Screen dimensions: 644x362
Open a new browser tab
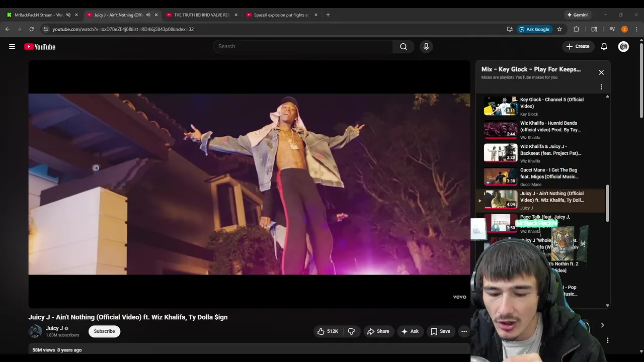pos(328,15)
